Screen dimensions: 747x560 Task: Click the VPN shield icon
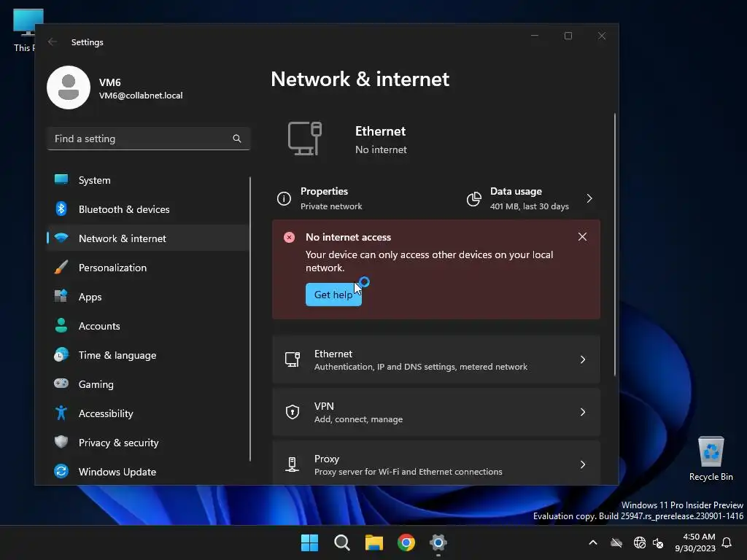292,412
